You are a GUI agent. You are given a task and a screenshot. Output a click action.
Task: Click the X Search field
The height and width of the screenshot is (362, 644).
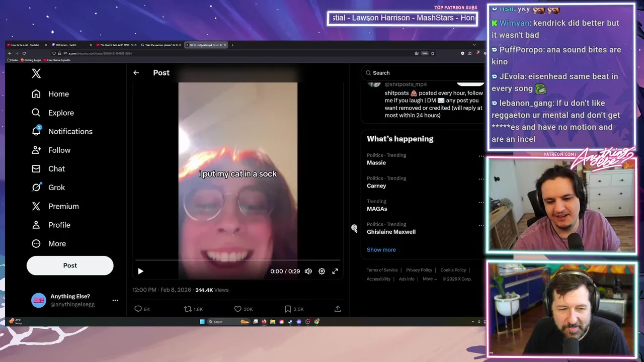(423, 73)
